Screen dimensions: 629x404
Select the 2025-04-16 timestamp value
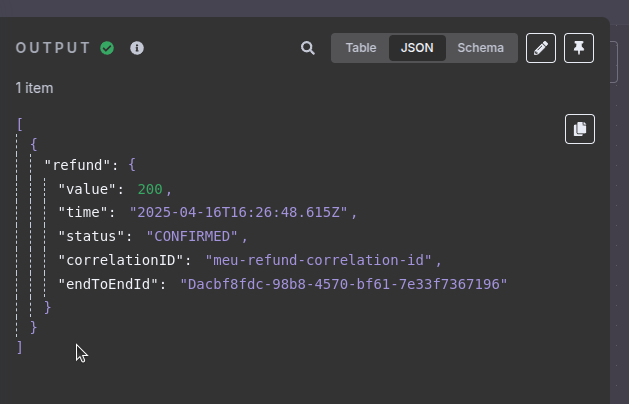(x=239, y=212)
